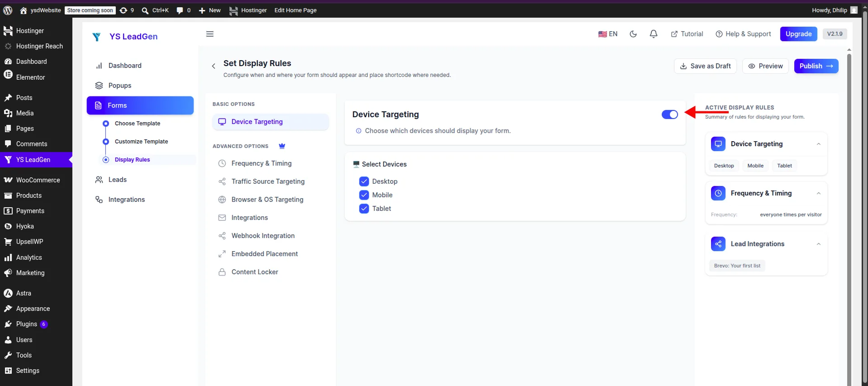Click the Lead Integrations share icon in summary
Screen dimensions: 868x386
pos(718,244)
